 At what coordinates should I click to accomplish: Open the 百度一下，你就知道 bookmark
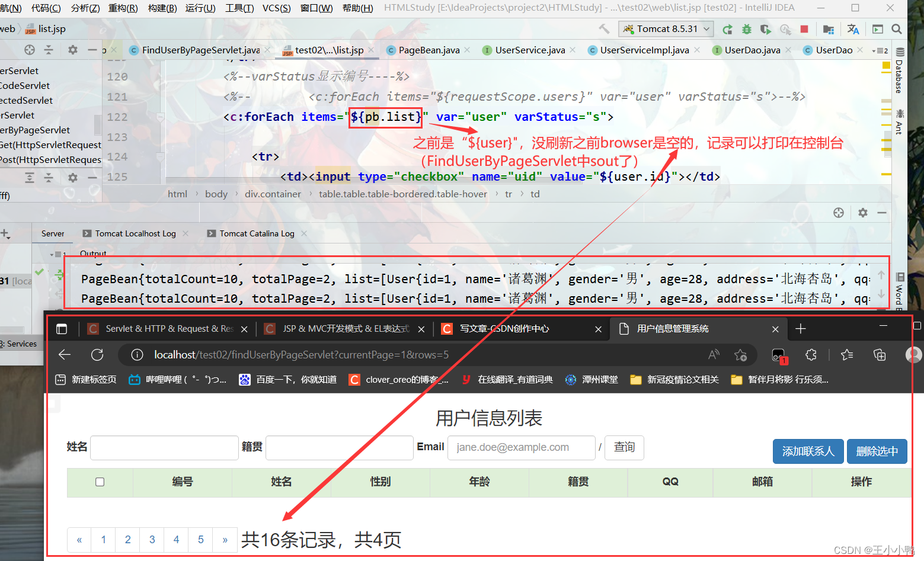point(288,380)
